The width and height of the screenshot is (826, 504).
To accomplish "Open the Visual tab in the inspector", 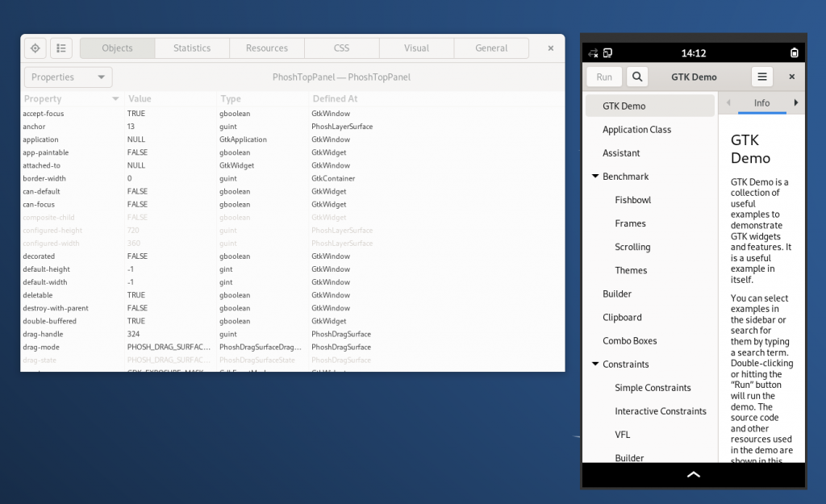I will pos(416,48).
